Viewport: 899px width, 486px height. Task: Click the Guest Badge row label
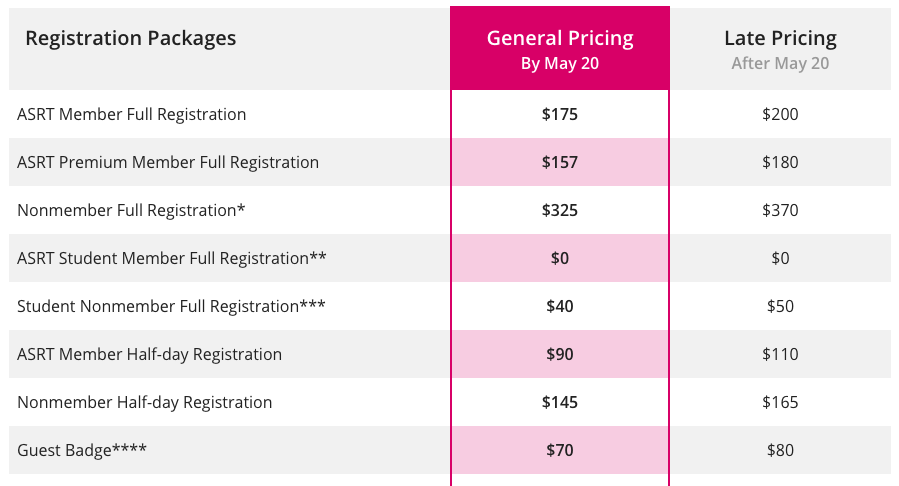(82, 450)
